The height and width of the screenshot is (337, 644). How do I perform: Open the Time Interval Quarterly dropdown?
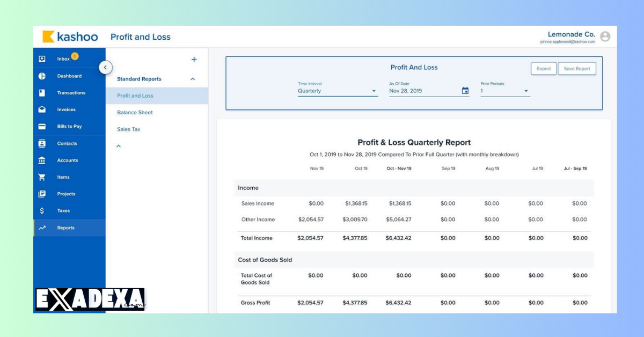(336, 91)
